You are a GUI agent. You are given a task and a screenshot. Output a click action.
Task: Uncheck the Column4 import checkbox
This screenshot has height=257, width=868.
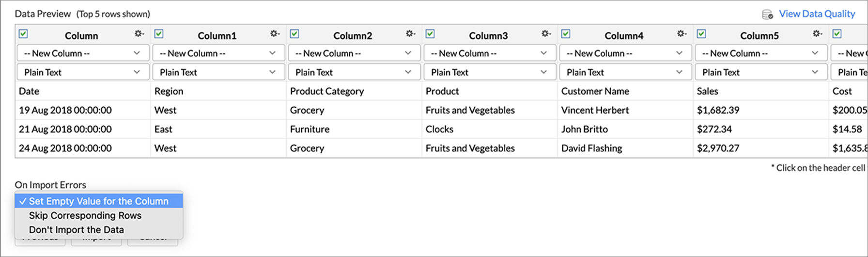[x=566, y=34]
